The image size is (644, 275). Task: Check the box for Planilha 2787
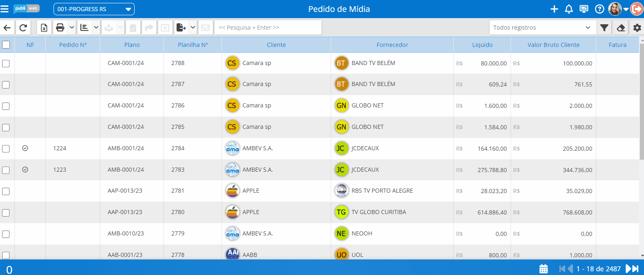[x=6, y=85]
